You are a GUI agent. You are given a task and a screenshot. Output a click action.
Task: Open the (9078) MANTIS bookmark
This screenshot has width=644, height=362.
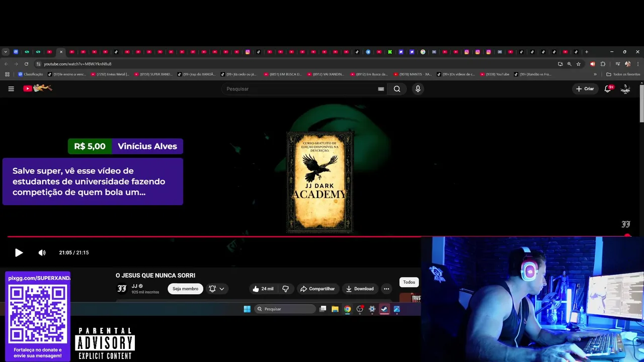tap(413, 74)
